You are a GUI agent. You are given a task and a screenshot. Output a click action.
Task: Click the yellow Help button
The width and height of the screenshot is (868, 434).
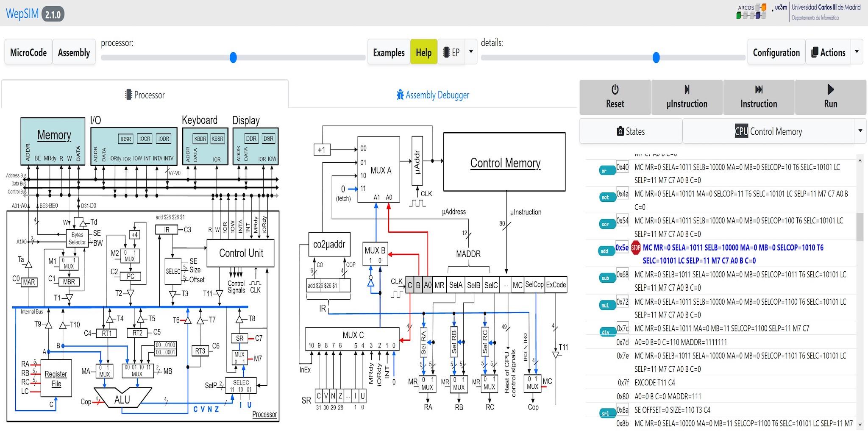[423, 52]
